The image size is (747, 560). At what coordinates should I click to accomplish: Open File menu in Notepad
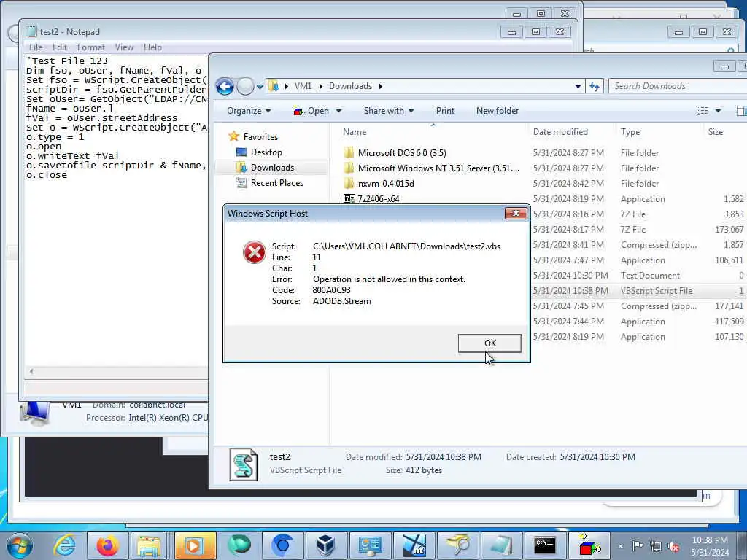tap(36, 47)
